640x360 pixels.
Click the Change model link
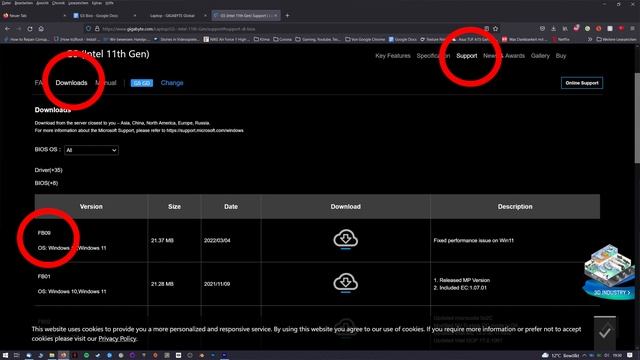click(172, 83)
